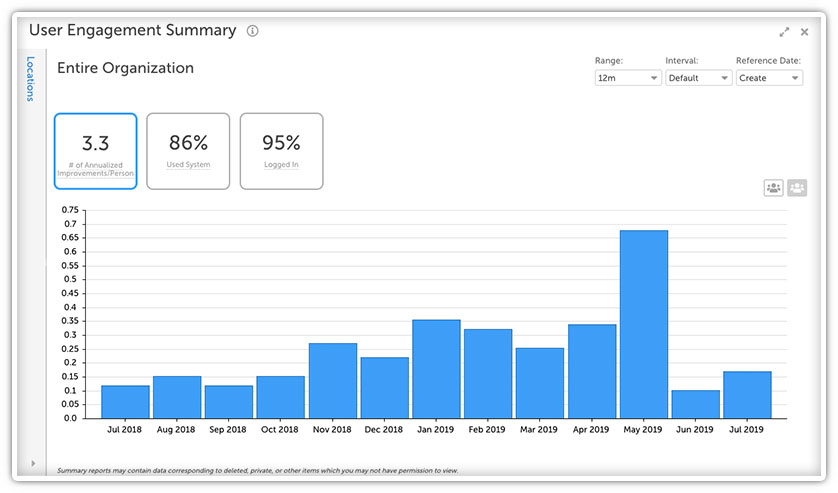Click the Jan 2019 bar
838x493 pixels.
(x=436, y=369)
